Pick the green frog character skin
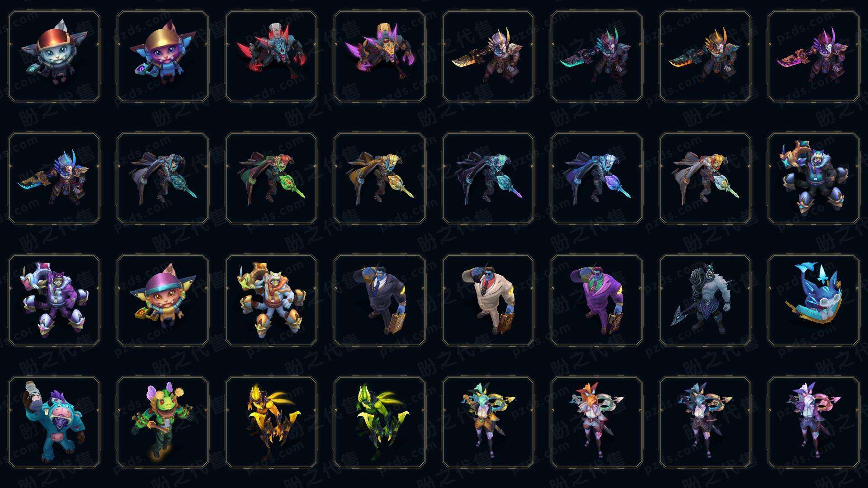868x488 pixels. click(x=163, y=422)
